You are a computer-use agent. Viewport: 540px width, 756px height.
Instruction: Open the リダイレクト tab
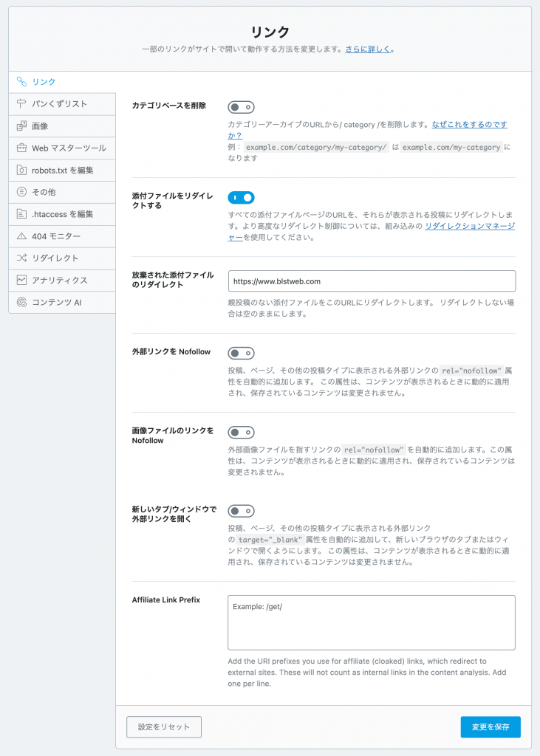pos(62,258)
